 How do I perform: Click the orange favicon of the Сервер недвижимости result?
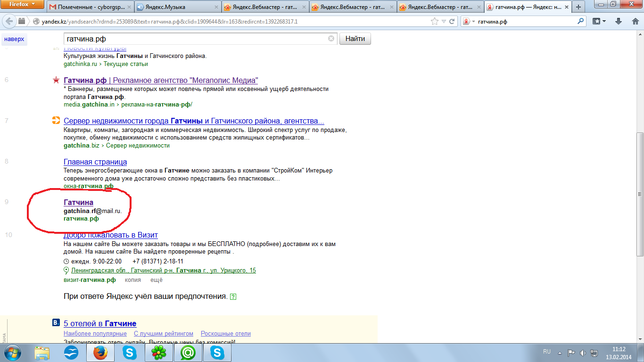(56, 120)
